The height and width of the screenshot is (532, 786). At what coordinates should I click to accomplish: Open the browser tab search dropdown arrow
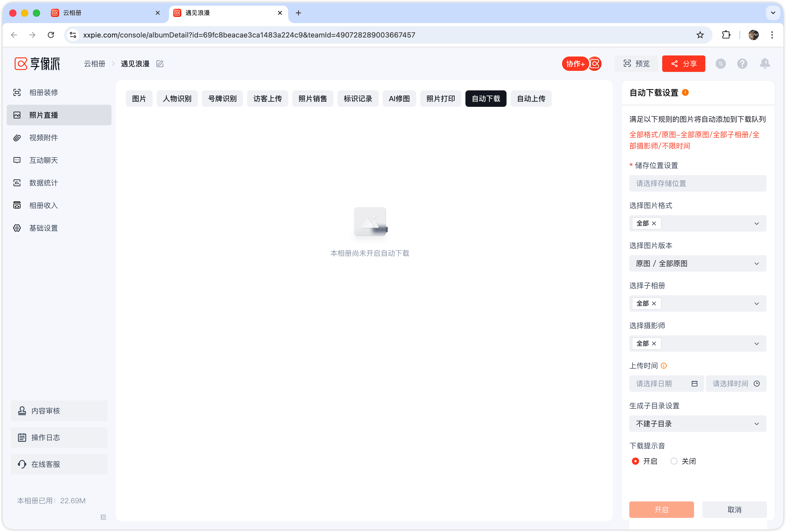click(773, 13)
